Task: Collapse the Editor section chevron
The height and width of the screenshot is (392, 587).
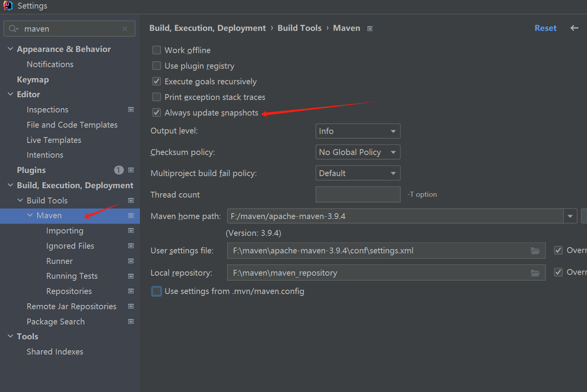Action: coord(11,94)
